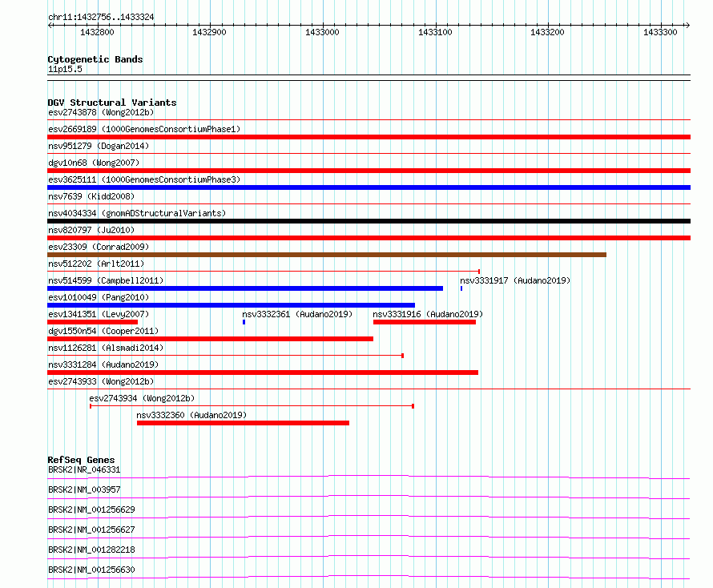Select the esv1341351 (Levy2007) red bar

[92, 322]
